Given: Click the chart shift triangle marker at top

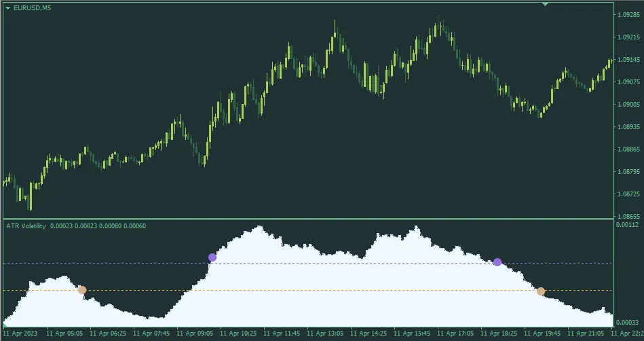Looking at the screenshot, I should pyautogui.click(x=545, y=4).
